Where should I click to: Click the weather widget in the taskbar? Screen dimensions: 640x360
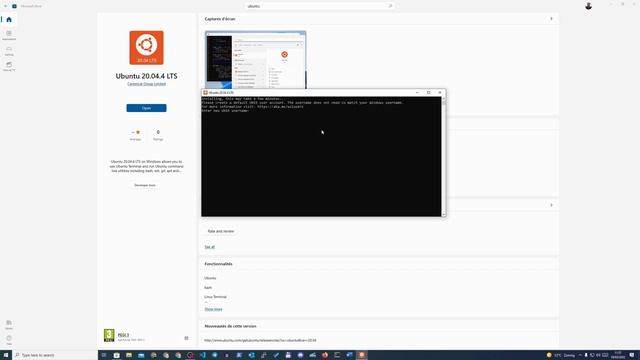point(561,355)
